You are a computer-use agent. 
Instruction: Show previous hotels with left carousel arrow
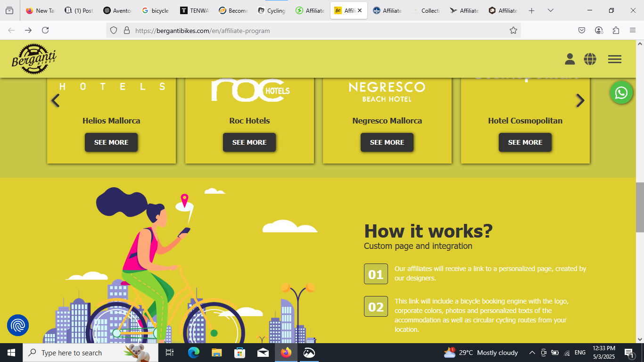pyautogui.click(x=56, y=100)
